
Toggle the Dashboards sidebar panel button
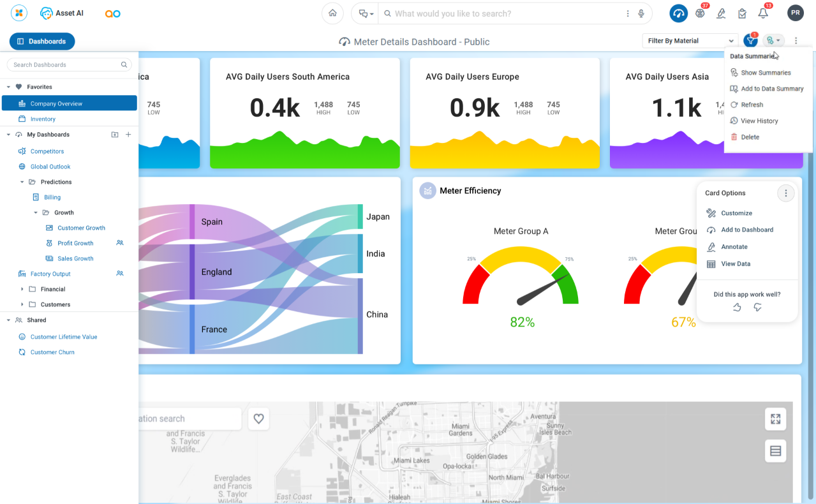pyautogui.click(x=42, y=41)
